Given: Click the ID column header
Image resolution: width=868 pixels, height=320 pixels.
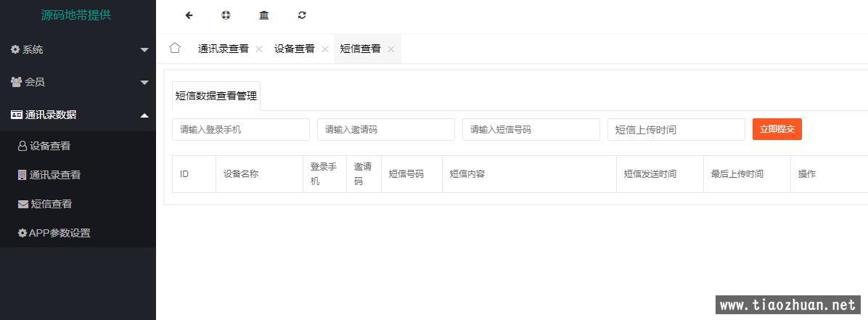Looking at the screenshot, I should [194, 174].
